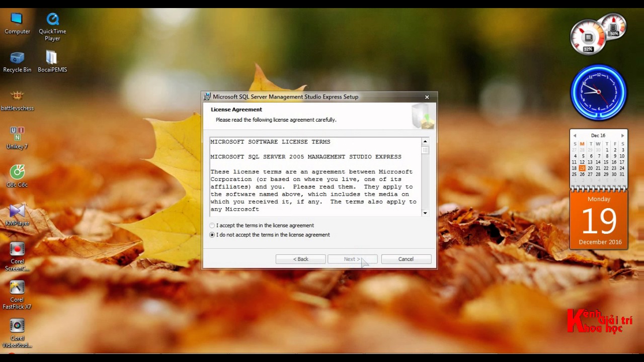Click the Next button in setup
This screenshot has width=644, height=362.
point(352,259)
